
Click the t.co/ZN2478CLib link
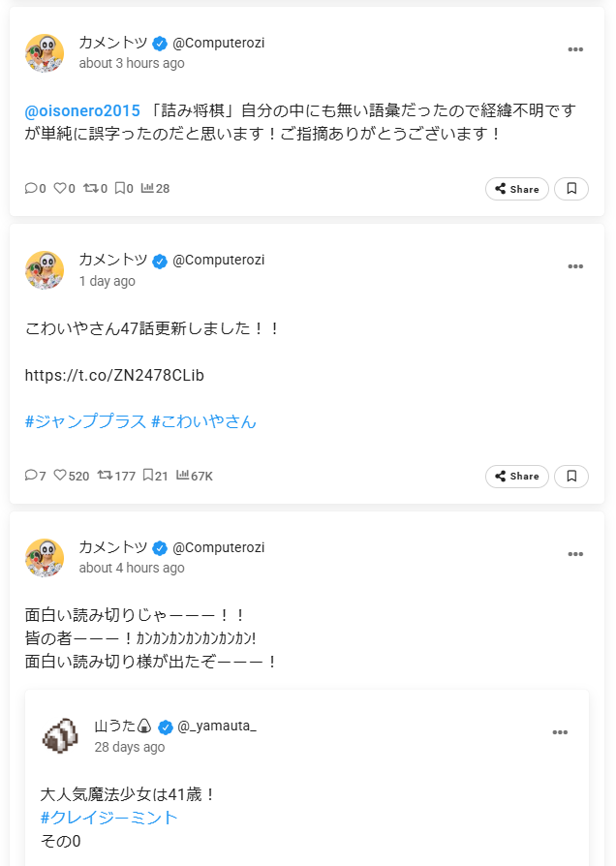[x=114, y=375]
